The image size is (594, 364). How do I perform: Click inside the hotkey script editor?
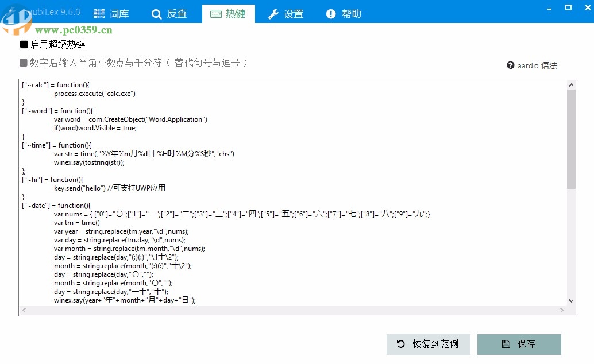tap(287, 189)
